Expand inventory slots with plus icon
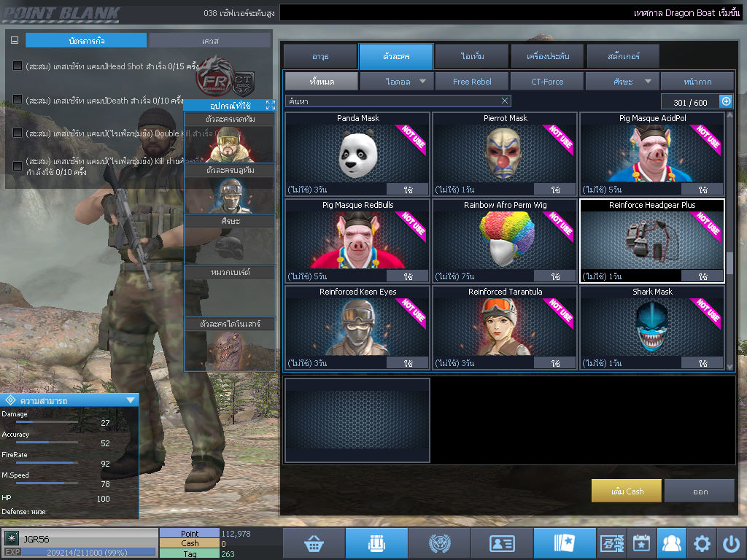The height and width of the screenshot is (560, 747). tap(726, 101)
